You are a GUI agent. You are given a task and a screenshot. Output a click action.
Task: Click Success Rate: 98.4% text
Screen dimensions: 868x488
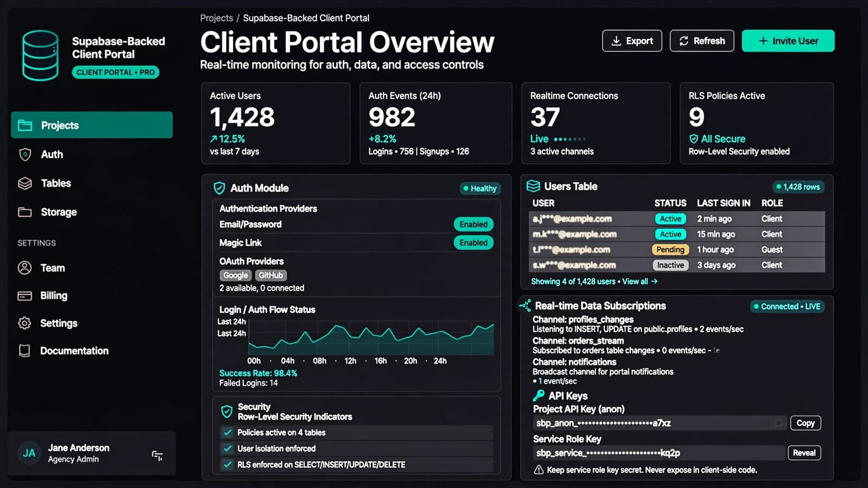tap(258, 373)
